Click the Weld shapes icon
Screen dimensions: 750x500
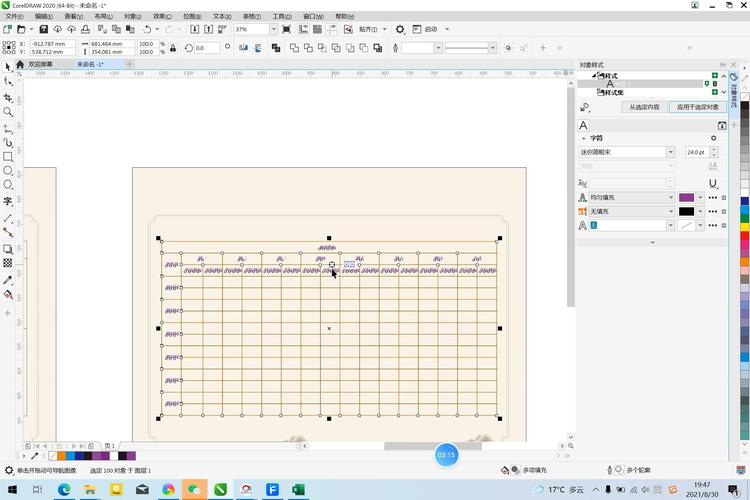coord(295,48)
